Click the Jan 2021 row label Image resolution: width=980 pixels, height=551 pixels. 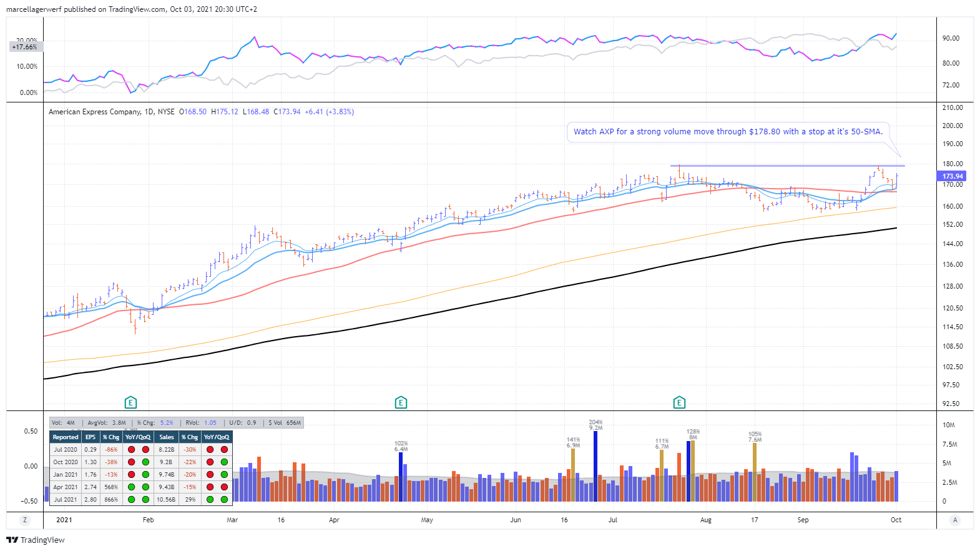point(66,475)
